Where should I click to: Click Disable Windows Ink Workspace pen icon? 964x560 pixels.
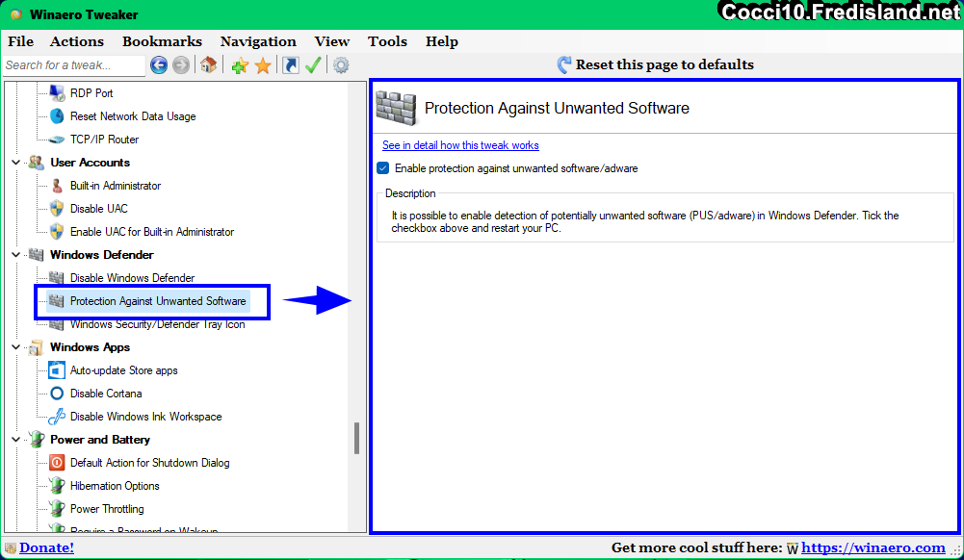pyautogui.click(x=57, y=417)
